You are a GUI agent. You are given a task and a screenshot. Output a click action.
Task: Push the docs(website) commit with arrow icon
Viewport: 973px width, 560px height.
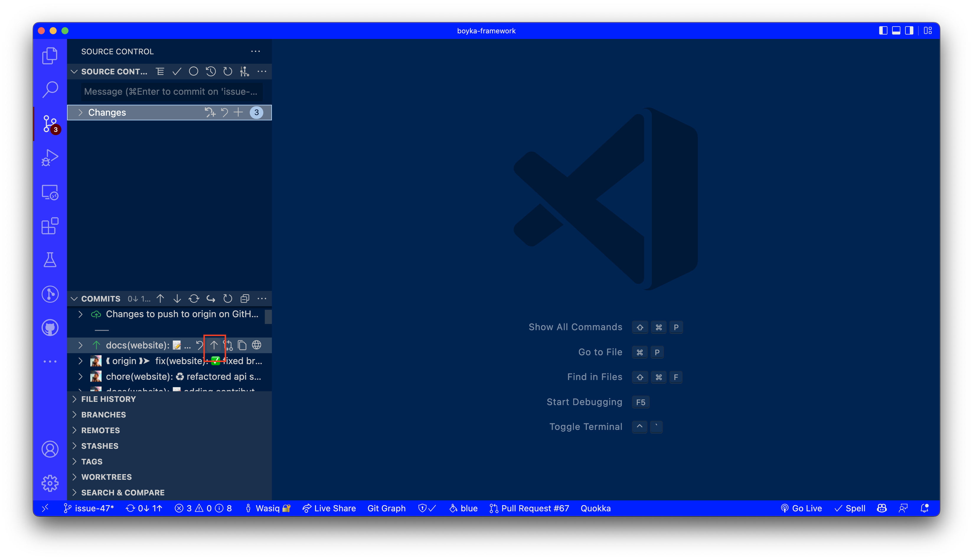pyautogui.click(x=214, y=346)
